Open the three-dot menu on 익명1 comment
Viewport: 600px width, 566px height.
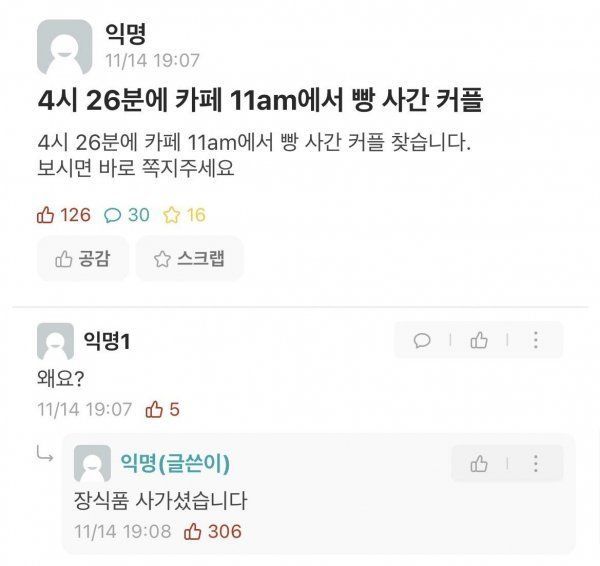click(x=536, y=340)
